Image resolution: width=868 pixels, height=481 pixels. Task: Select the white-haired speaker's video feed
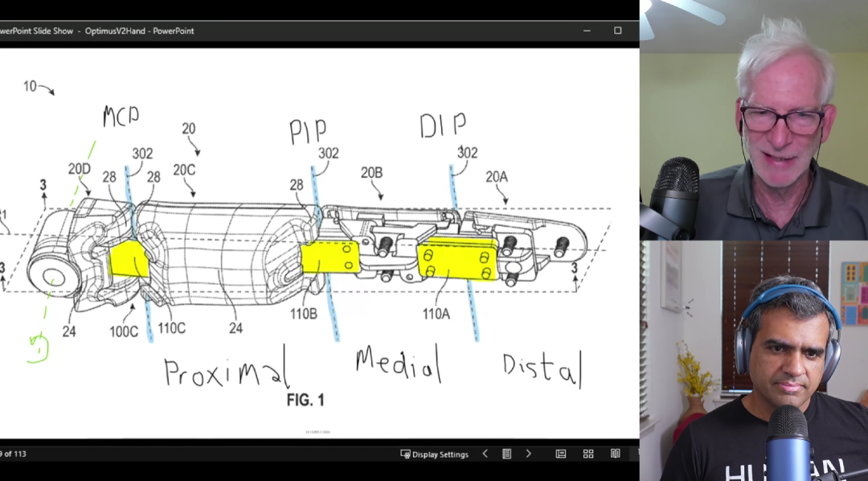[x=754, y=121]
